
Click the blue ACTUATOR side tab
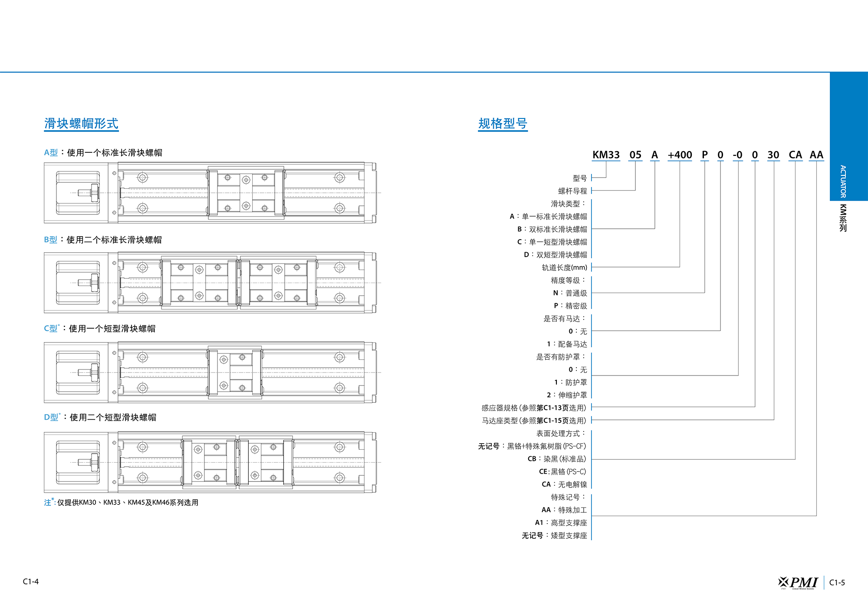[x=849, y=136]
